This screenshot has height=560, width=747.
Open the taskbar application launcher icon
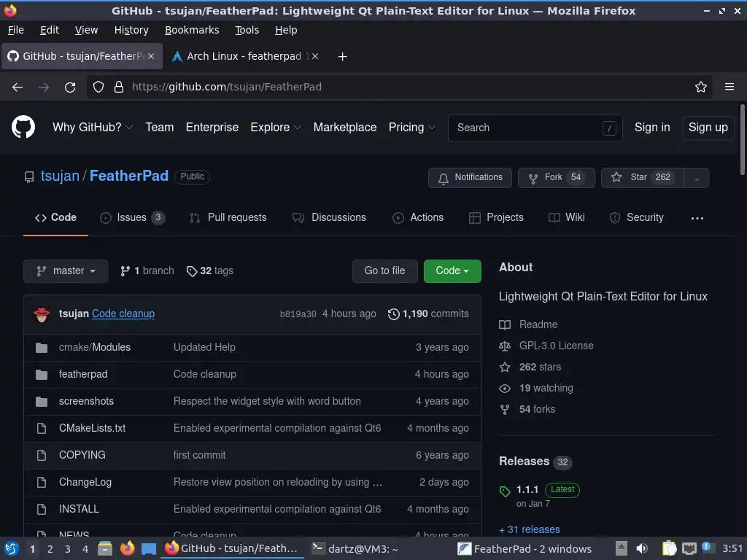12,549
